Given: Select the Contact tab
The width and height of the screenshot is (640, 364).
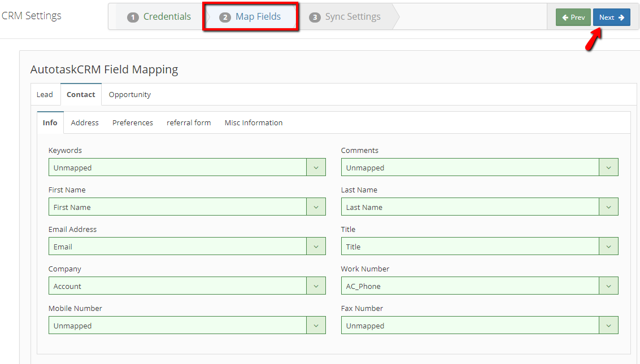Looking at the screenshot, I should 81,95.
